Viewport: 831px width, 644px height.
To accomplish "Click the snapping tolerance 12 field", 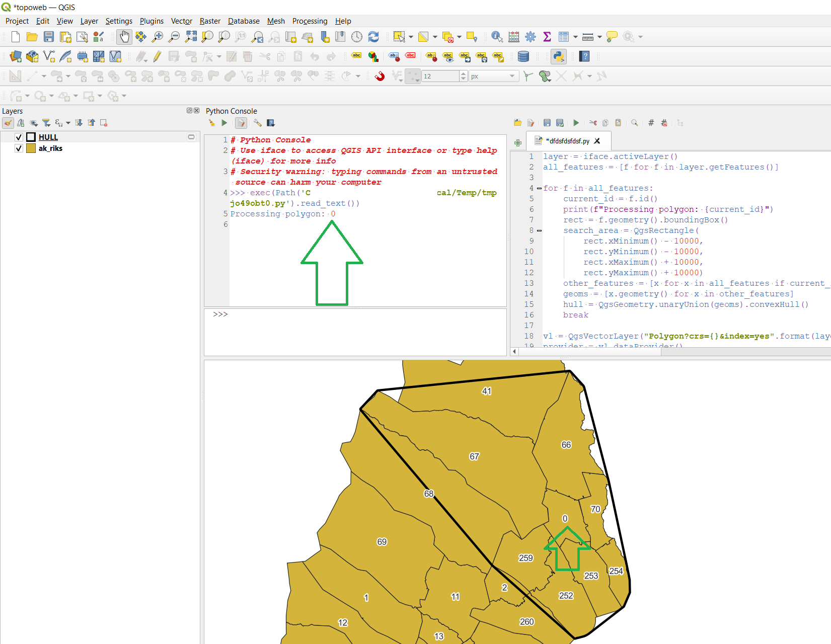I will click(x=440, y=76).
